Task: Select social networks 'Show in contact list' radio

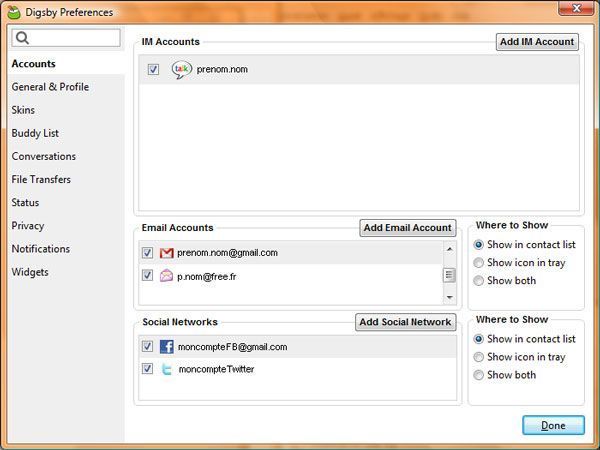Action: tap(478, 339)
